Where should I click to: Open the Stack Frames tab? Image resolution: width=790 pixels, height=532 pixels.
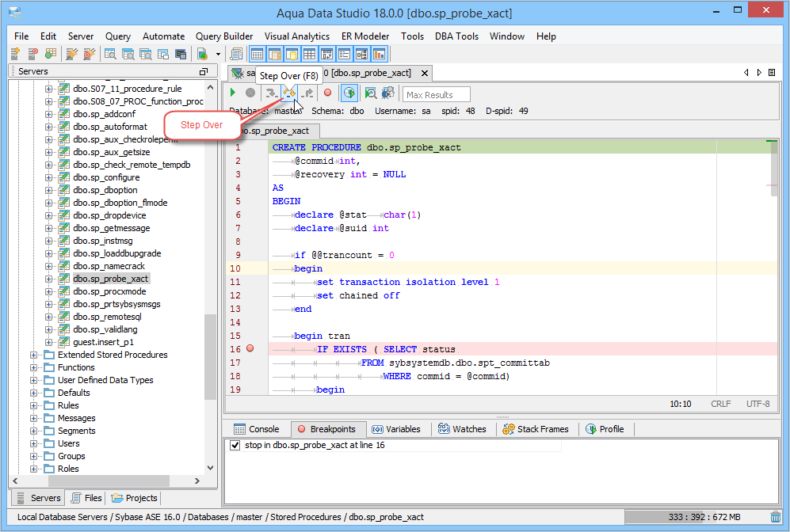[535, 429]
